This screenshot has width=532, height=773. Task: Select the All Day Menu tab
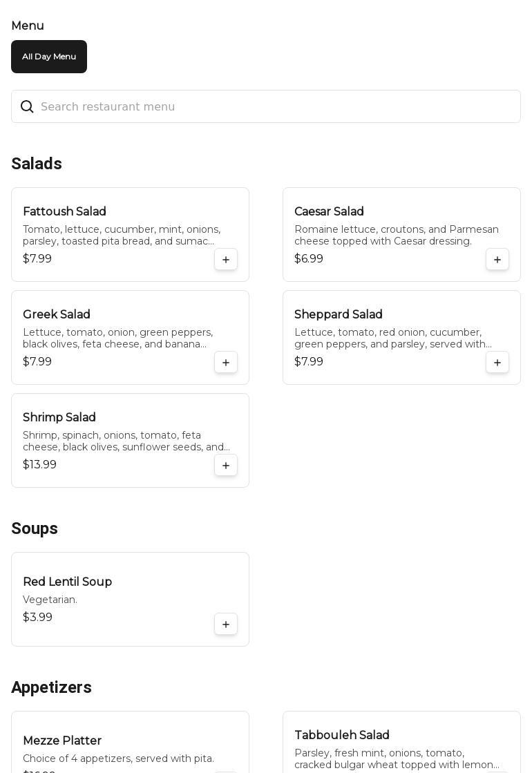pyautogui.click(x=49, y=57)
